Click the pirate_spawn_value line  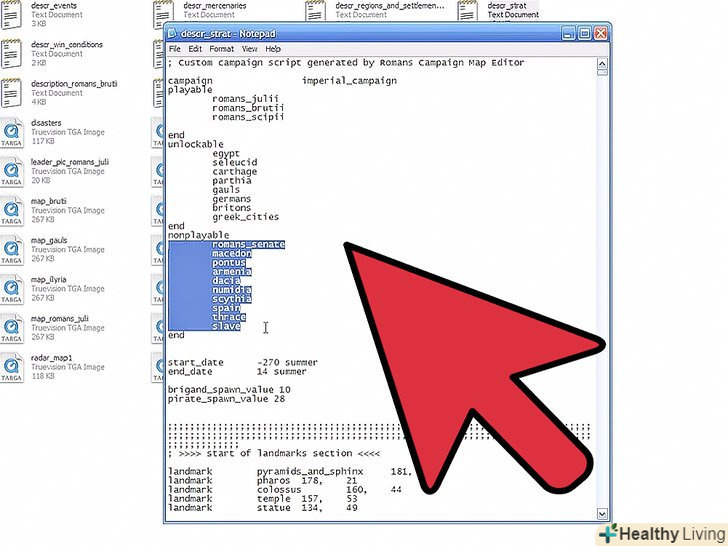[x=226, y=399]
